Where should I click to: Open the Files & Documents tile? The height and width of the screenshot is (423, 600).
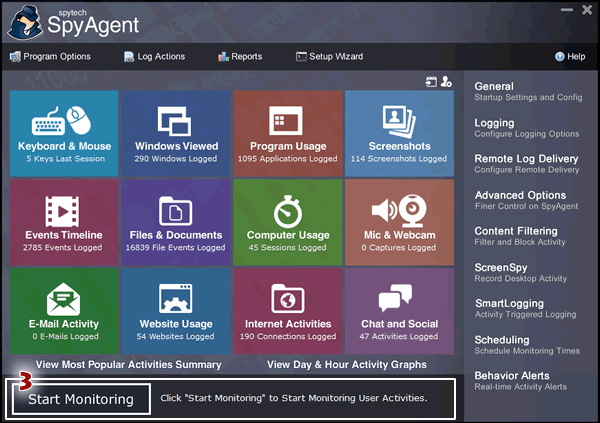click(x=176, y=222)
